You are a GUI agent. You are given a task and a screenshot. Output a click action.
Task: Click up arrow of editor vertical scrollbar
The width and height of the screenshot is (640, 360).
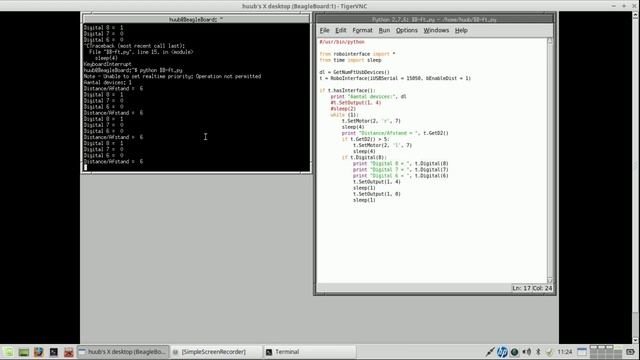[x=550, y=41]
